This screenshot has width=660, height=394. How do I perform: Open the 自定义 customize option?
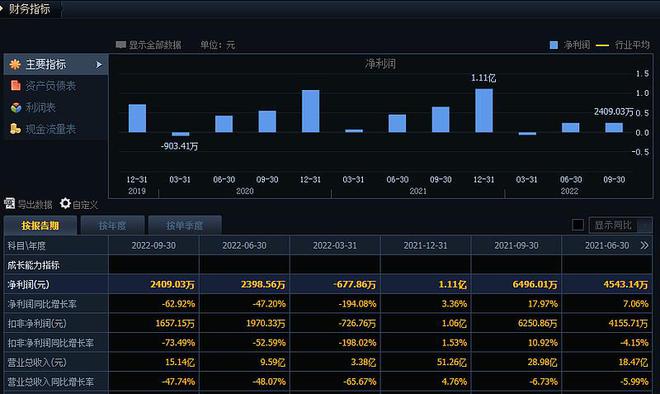point(85,205)
